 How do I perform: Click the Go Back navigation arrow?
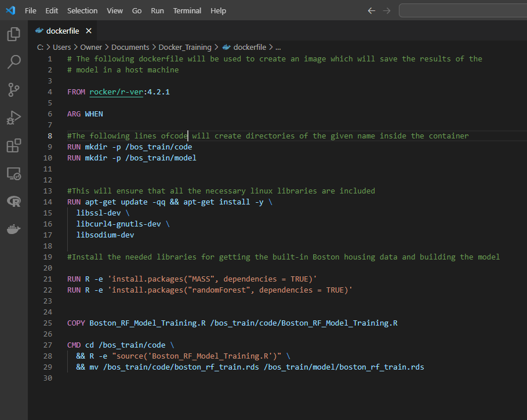[372, 11]
